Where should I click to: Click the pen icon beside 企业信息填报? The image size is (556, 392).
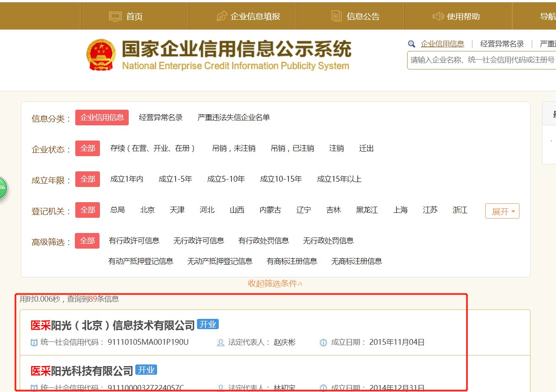[x=222, y=16]
